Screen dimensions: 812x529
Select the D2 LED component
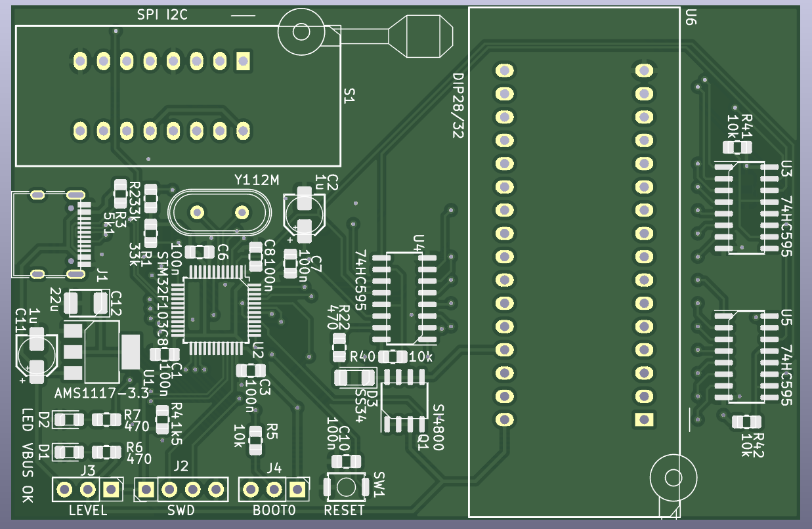pyautogui.click(x=68, y=419)
